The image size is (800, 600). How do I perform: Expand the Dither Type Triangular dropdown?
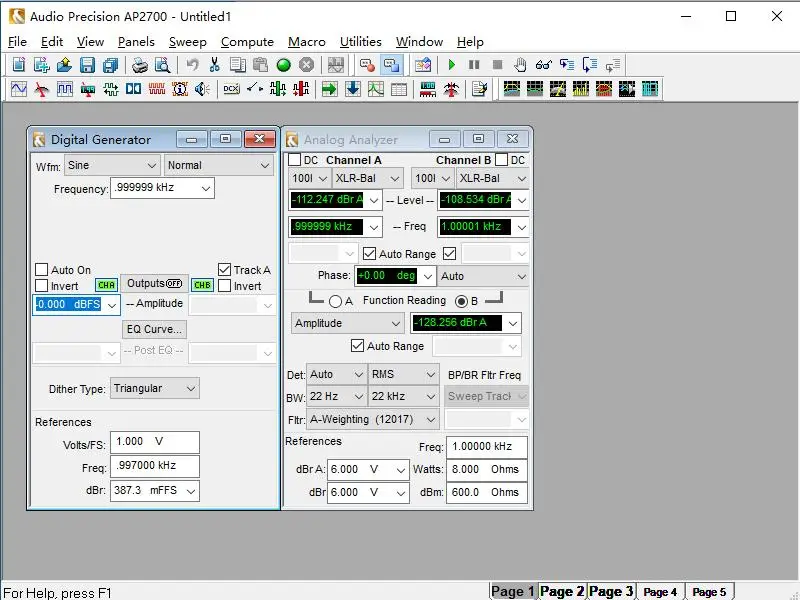tap(155, 388)
